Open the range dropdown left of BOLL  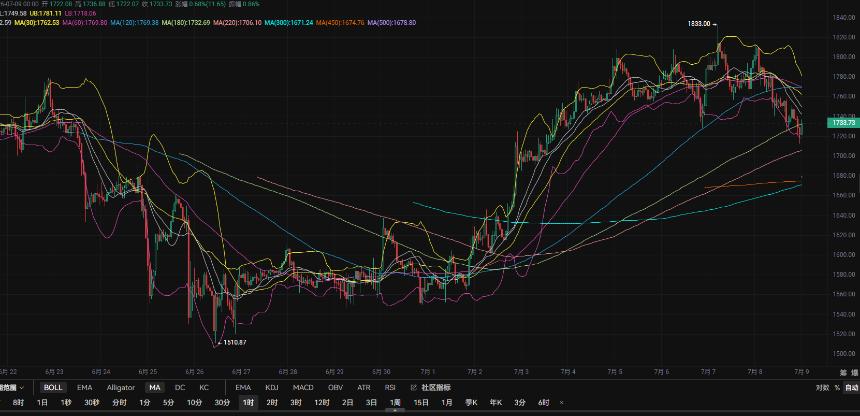pyautogui.click(x=12, y=387)
